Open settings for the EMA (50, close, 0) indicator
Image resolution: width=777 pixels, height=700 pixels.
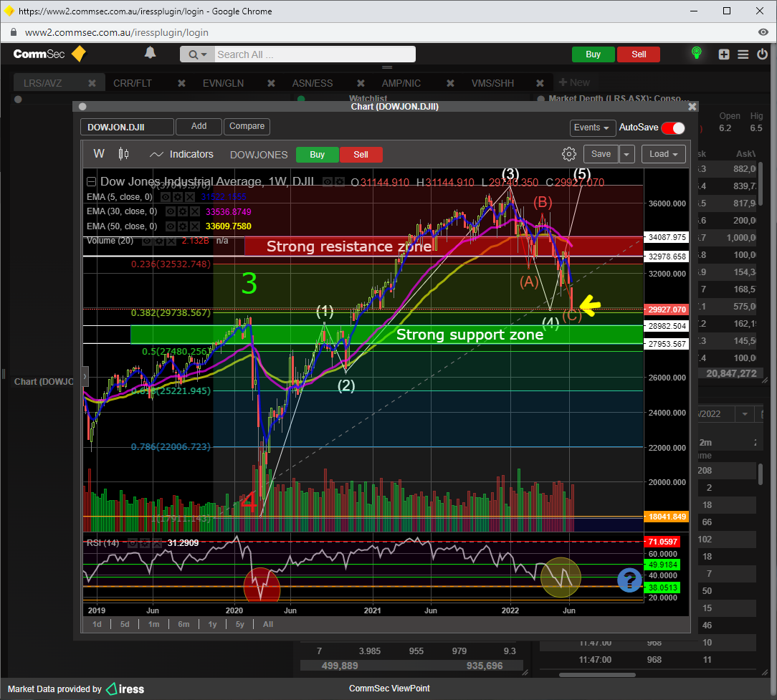[182, 226]
